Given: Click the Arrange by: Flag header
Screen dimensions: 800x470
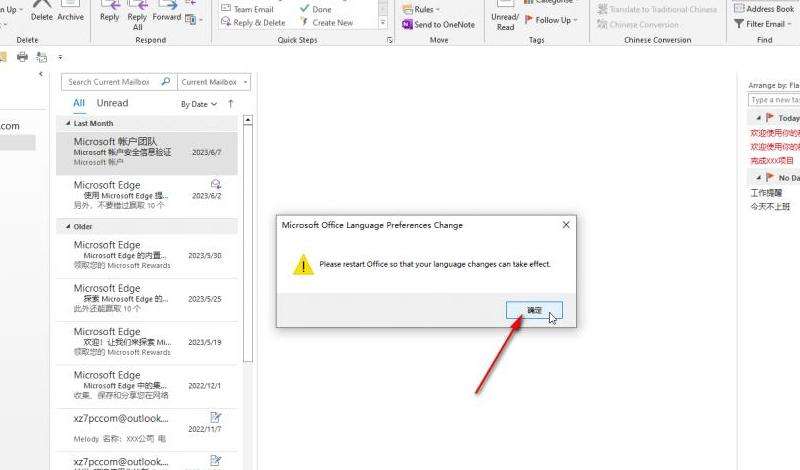Looking at the screenshot, I should (x=774, y=85).
